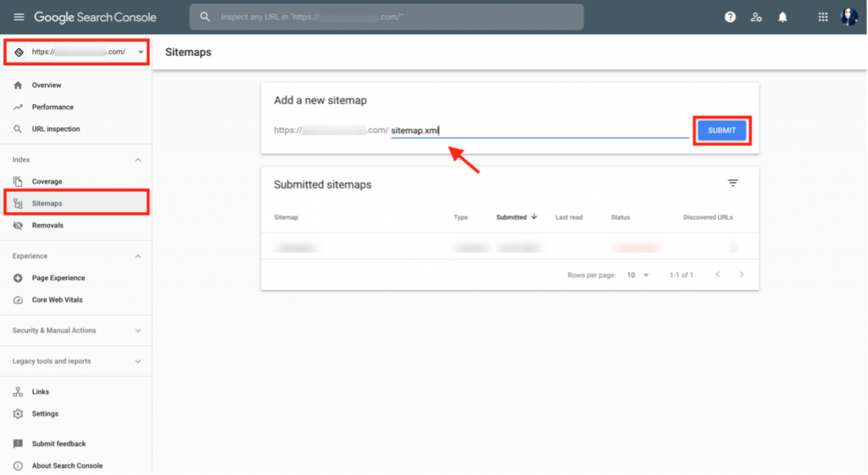The height and width of the screenshot is (475, 868).
Task: Click the Links network icon
Action: click(x=18, y=392)
